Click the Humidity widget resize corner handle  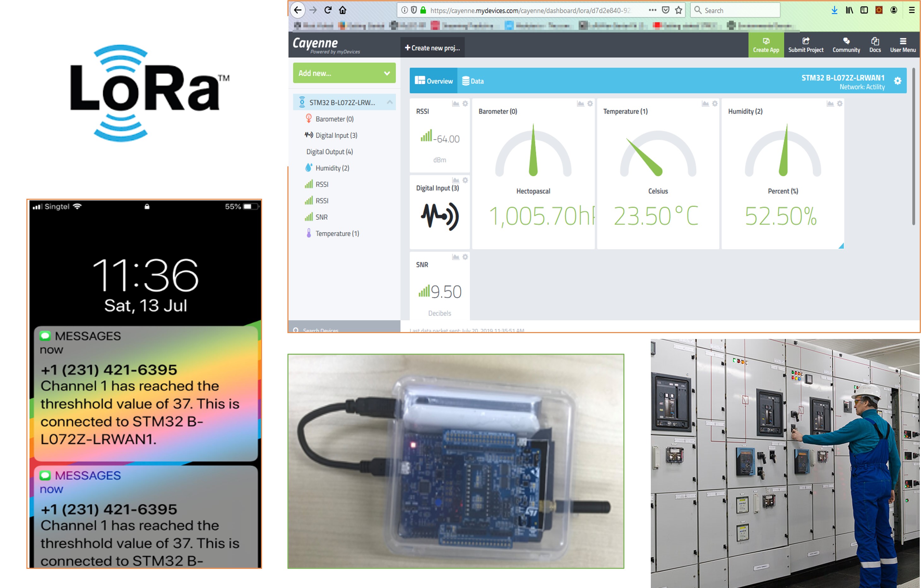pos(841,246)
